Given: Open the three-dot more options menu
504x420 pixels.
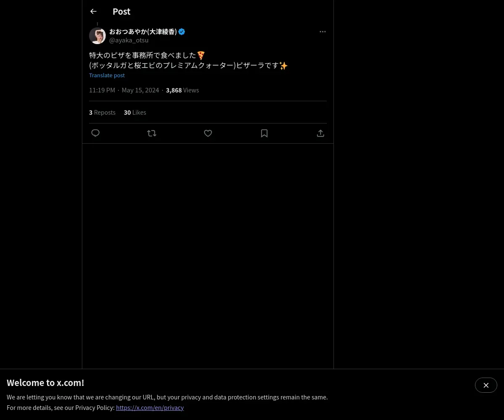Looking at the screenshot, I should pyautogui.click(x=323, y=31).
